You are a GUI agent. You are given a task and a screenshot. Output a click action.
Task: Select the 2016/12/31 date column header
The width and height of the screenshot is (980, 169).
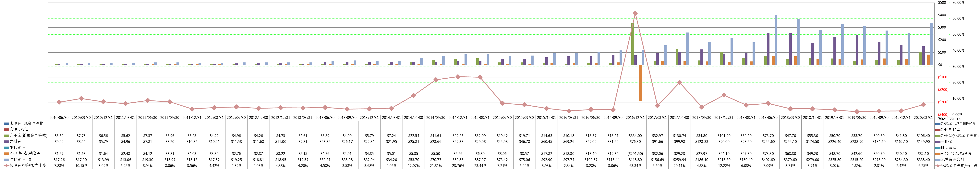click(x=635, y=118)
